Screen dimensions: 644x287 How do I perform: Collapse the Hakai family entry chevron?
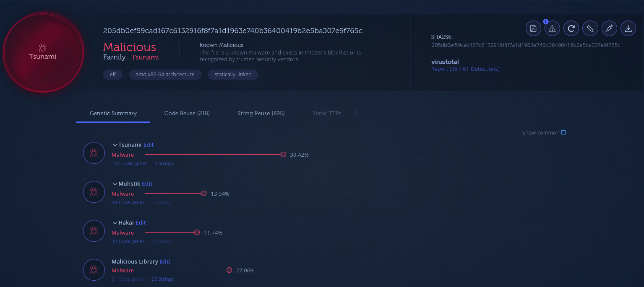115,223
